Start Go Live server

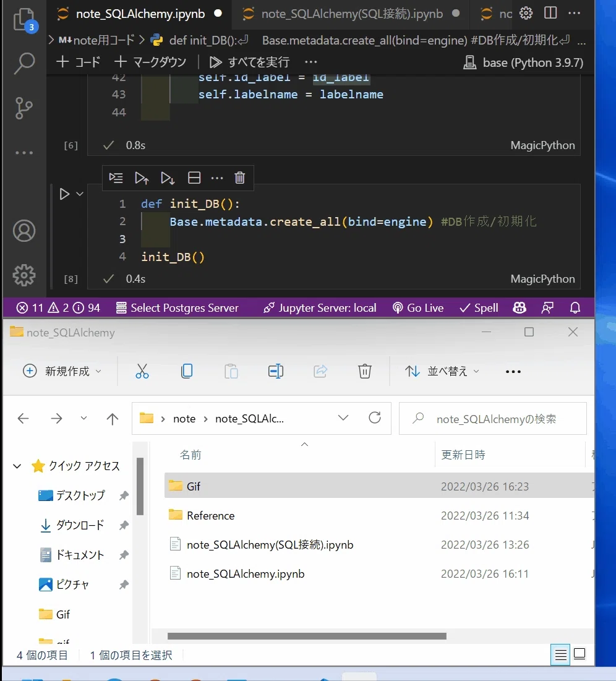click(418, 308)
